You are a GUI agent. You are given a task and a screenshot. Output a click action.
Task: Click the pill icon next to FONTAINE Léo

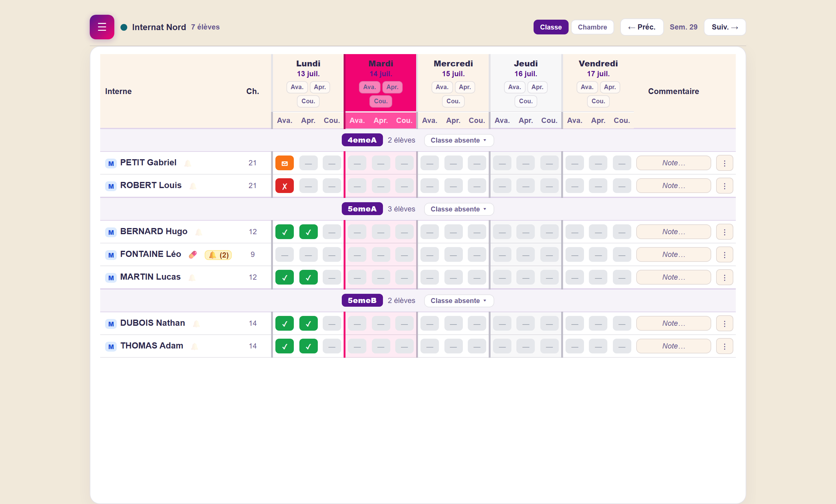tap(193, 254)
